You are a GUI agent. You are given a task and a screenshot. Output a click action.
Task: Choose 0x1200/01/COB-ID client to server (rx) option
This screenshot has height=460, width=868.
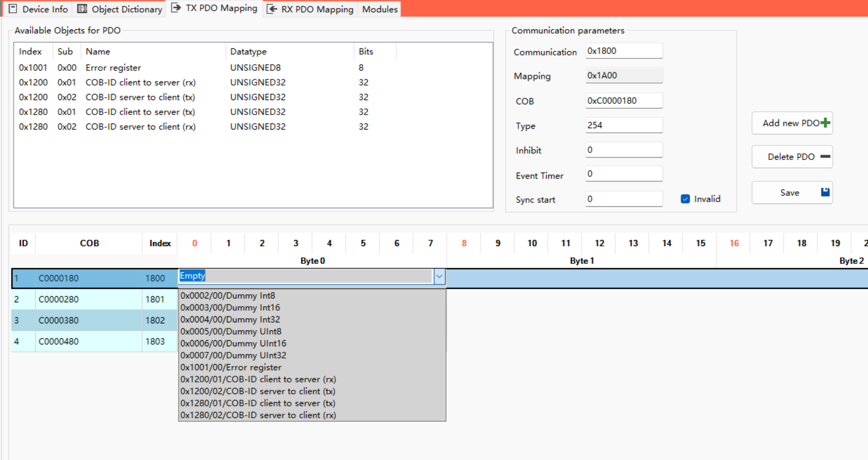(x=312, y=379)
